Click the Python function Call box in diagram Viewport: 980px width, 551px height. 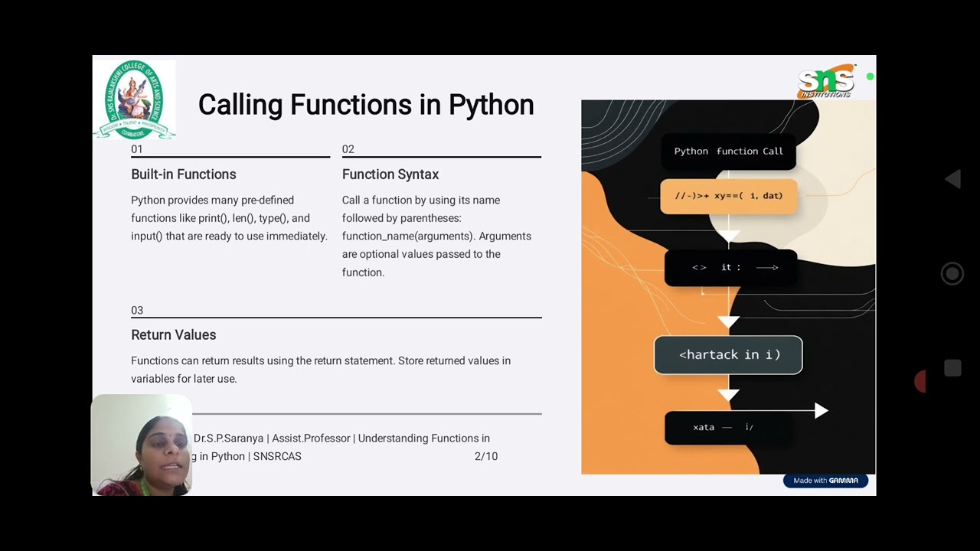(x=728, y=152)
